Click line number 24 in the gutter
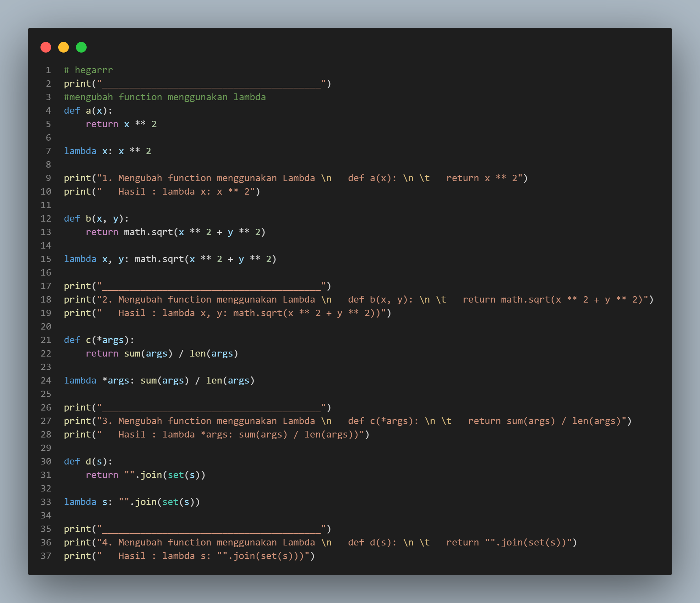The width and height of the screenshot is (700, 603). tap(46, 380)
